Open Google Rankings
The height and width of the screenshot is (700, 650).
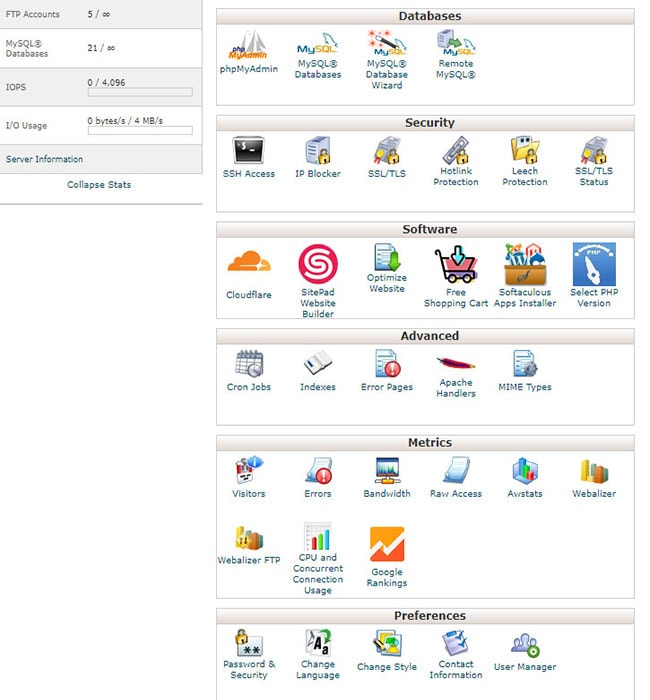tap(387, 557)
